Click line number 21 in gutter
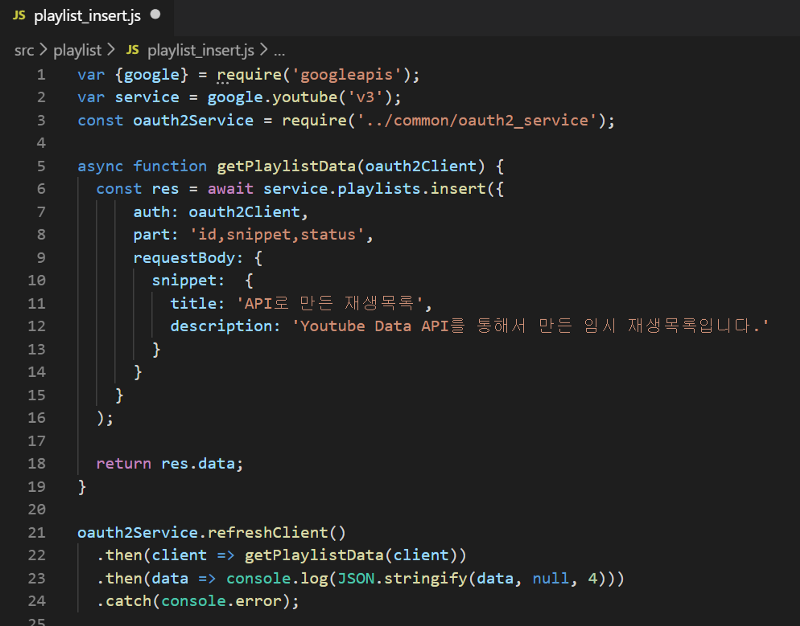This screenshot has width=800, height=626. pyautogui.click(x=36, y=533)
